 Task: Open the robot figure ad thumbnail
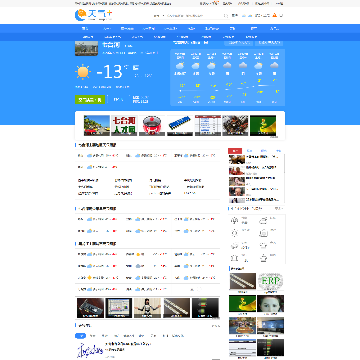(x=147, y=308)
